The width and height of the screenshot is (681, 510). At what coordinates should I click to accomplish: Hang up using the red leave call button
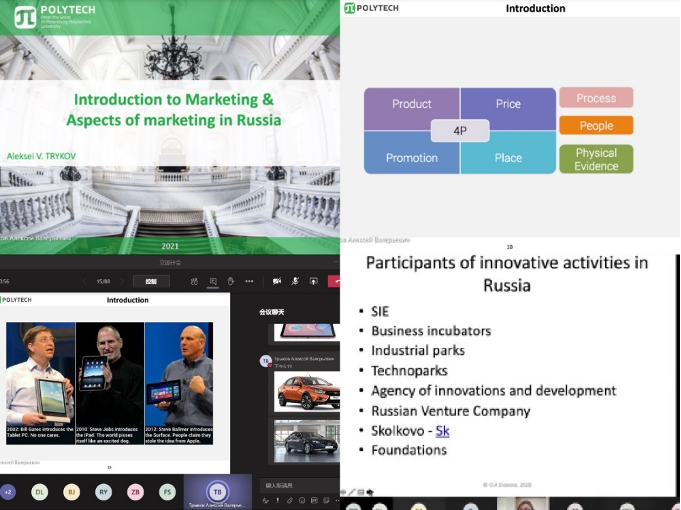(x=334, y=281)
